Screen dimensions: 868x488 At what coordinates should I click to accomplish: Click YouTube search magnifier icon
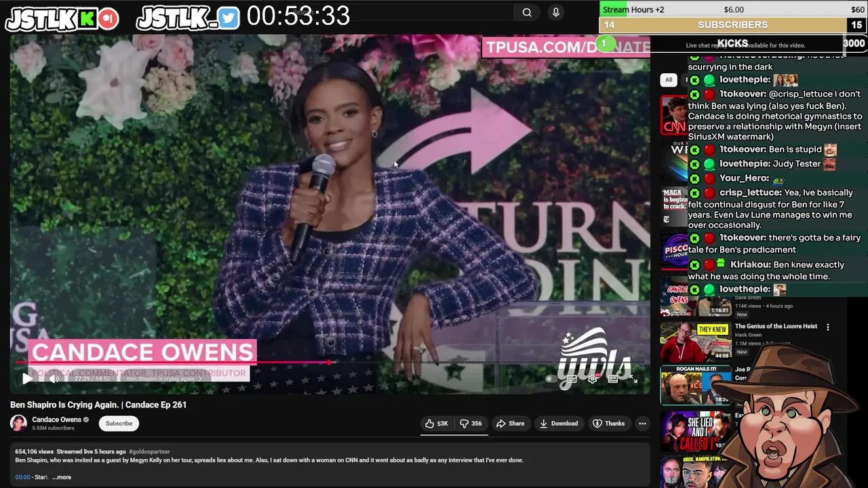pyautogui.click(x=527, y=12)
